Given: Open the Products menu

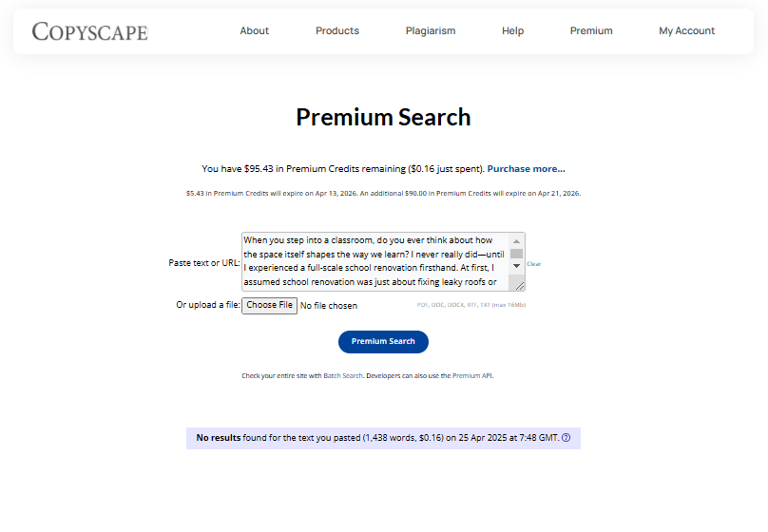Looking at the screenshot, I should [337, 30].
